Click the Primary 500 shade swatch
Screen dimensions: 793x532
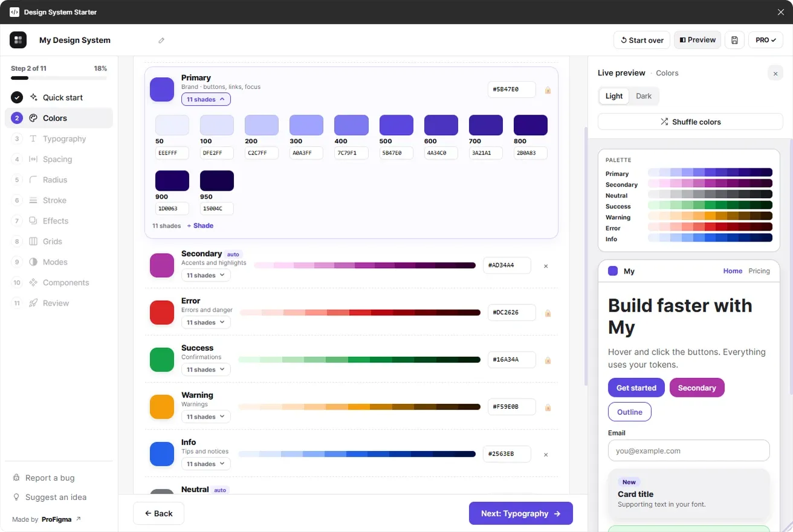coord(396,125)
